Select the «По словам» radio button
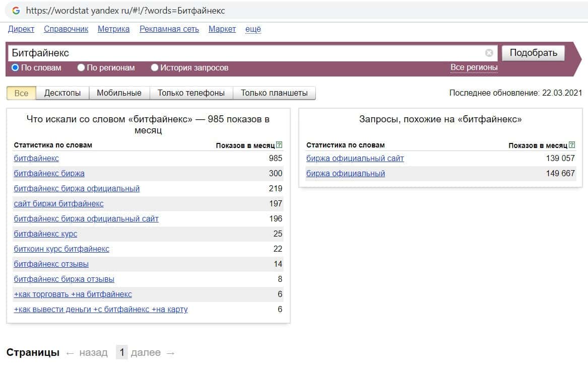The width and height of the screenshot is (588, 377). point(15,67)
